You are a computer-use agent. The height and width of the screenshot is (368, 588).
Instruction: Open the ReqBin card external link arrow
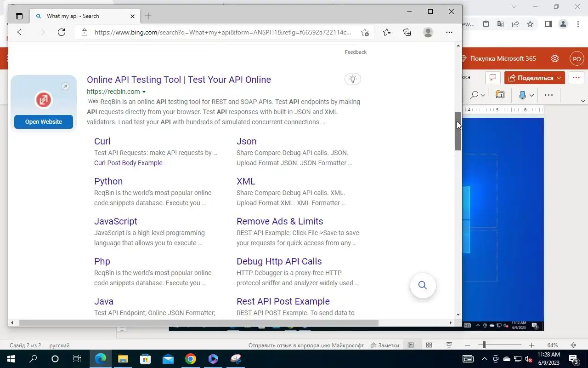point(65,86)
